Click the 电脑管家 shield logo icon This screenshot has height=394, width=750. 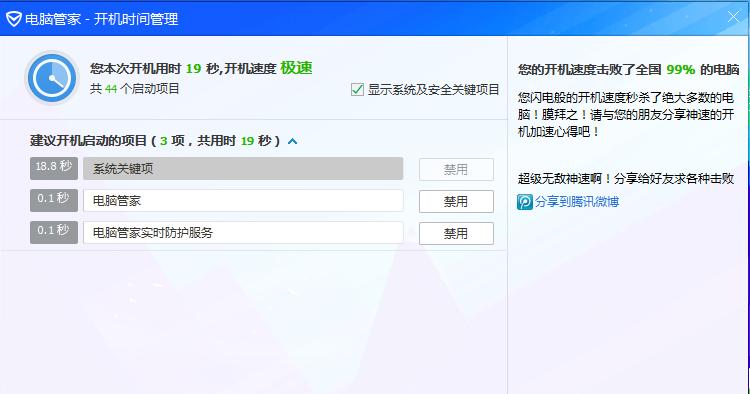13,19
